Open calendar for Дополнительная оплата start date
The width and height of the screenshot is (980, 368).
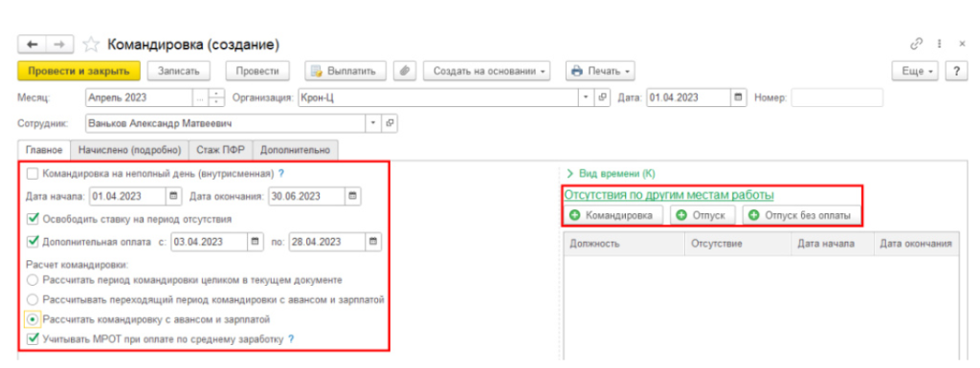click(256, 241)
